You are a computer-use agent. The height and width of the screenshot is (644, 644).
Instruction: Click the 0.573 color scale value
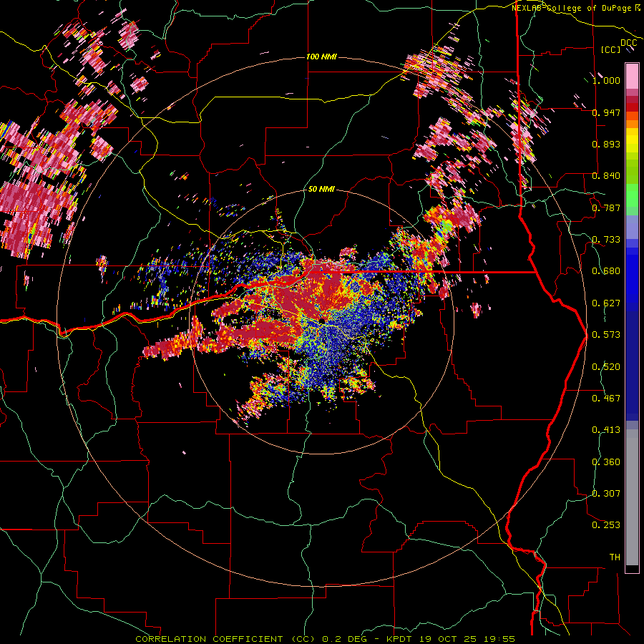[x=606, y=335]
